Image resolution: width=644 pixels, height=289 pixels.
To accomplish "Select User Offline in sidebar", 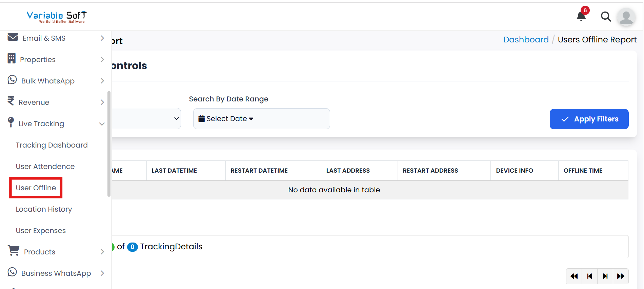I will pos(36,188).
